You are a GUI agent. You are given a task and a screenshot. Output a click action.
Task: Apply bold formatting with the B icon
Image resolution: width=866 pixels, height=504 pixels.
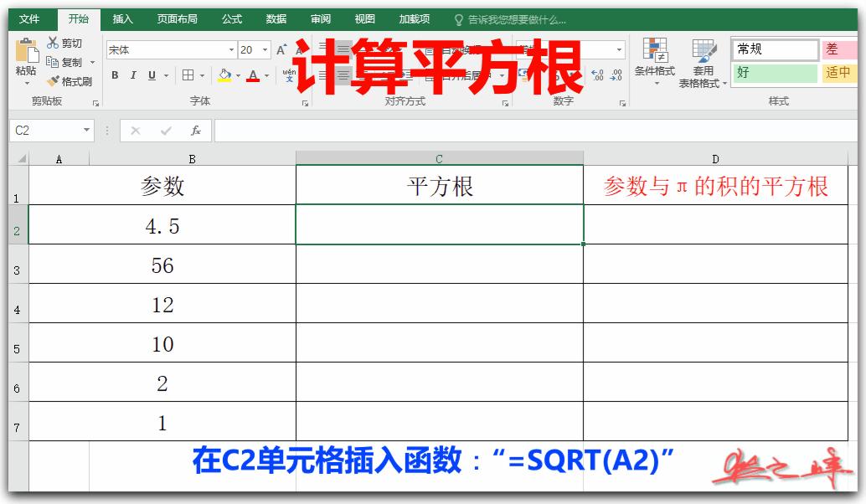(115, 75)
